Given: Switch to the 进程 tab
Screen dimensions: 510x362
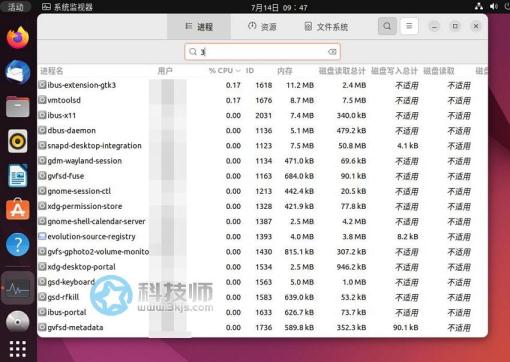Looking at the screenshot, I should [x=199, y=27].
